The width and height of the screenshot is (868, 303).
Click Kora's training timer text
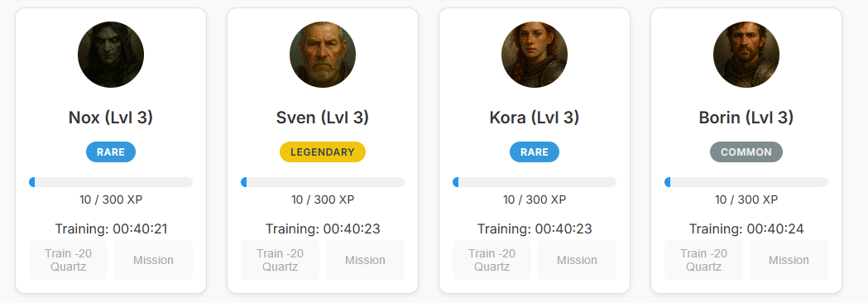coord(535,228)
